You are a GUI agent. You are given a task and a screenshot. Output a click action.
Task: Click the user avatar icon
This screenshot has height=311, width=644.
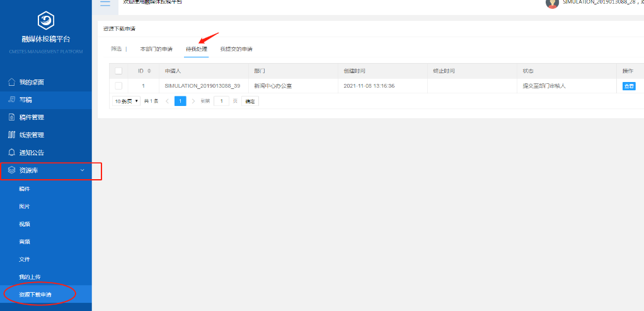click(552, 3)
